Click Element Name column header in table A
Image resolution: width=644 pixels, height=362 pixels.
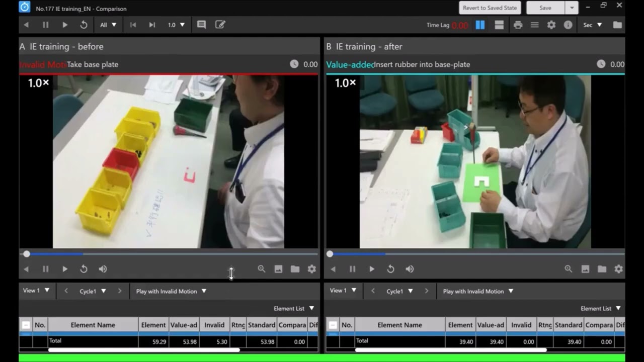(93, 325)
